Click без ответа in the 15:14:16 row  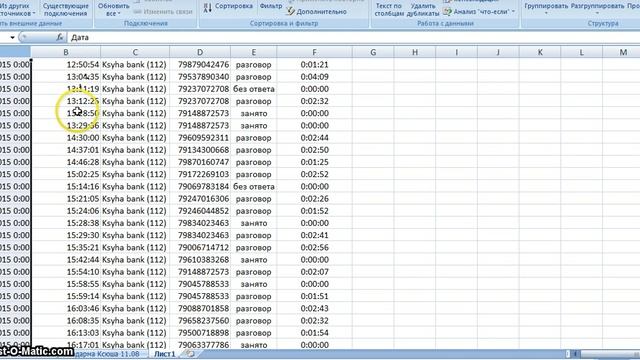(x=253, y=187)
